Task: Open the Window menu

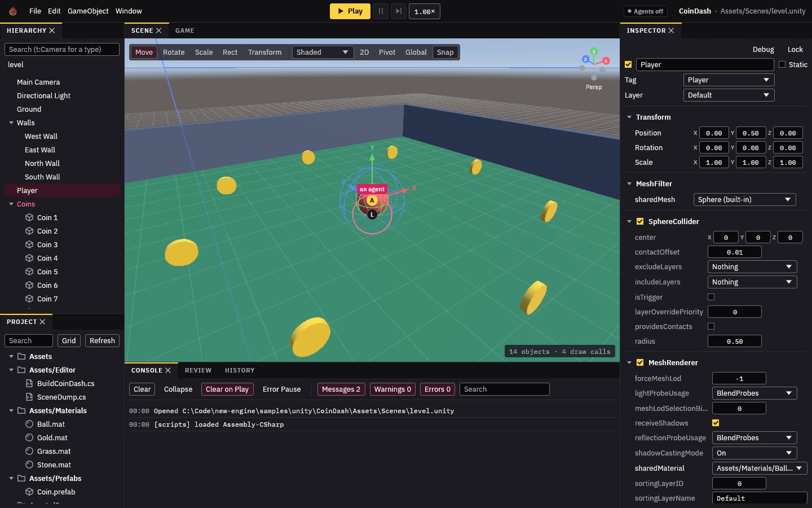Action: [129, 11]
